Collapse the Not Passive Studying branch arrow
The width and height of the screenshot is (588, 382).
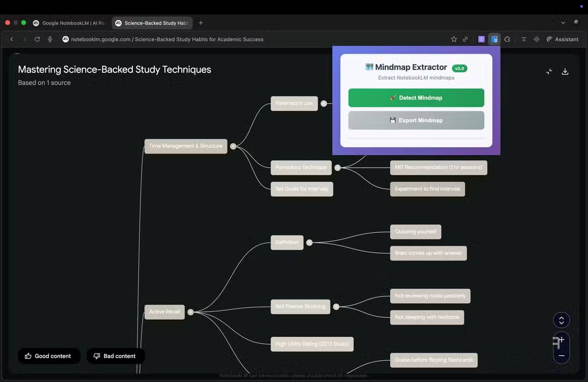click(x=336, y=307)
